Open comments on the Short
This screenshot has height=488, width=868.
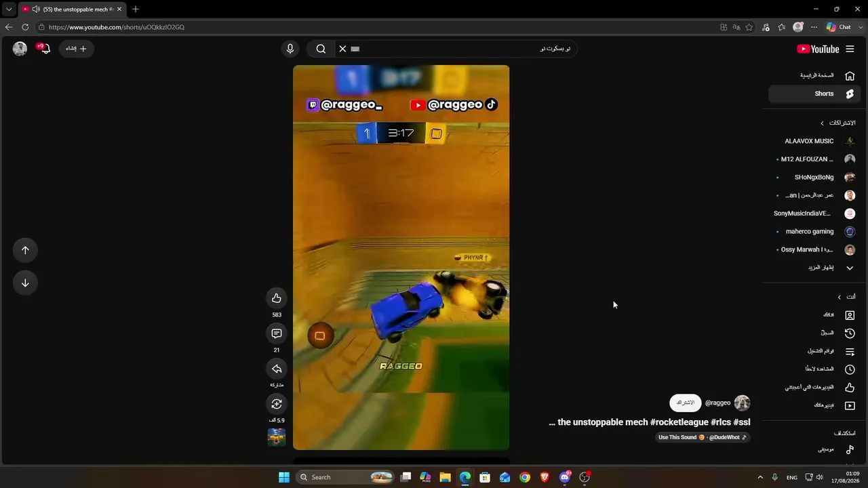tap(277, 333)
